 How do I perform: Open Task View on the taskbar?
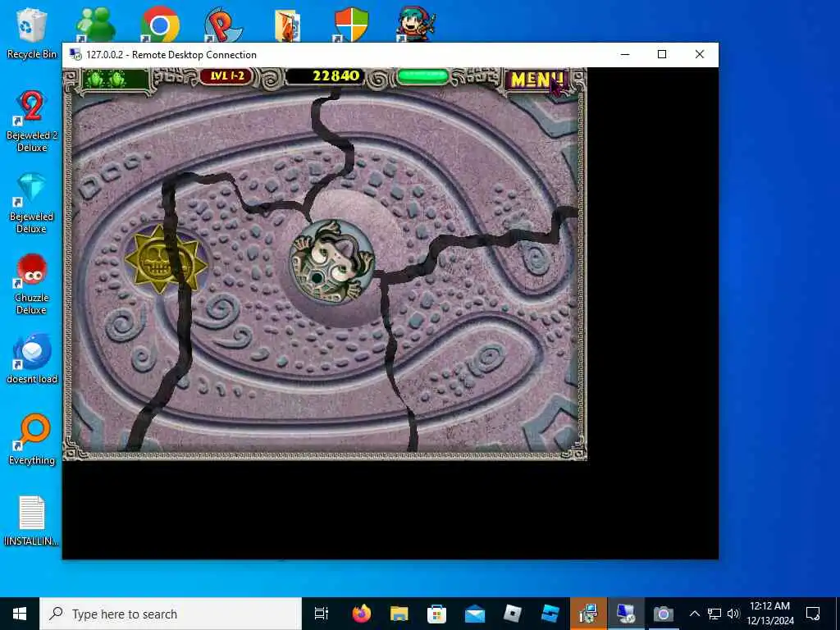(x=322, y=614)
